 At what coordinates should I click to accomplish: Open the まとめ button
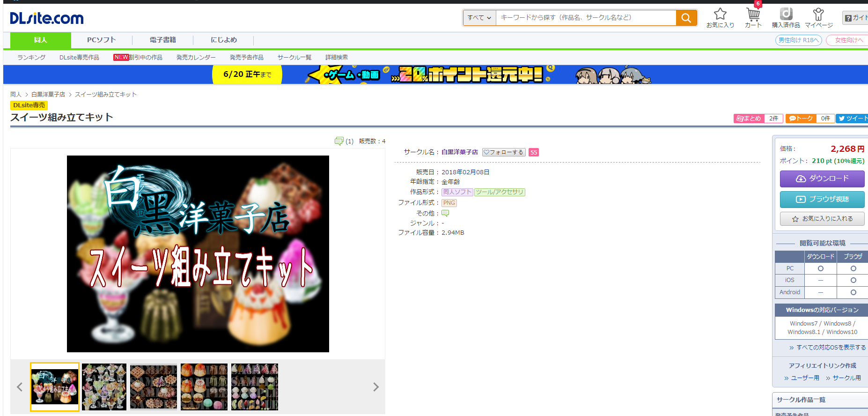click(x=749, y=119)
